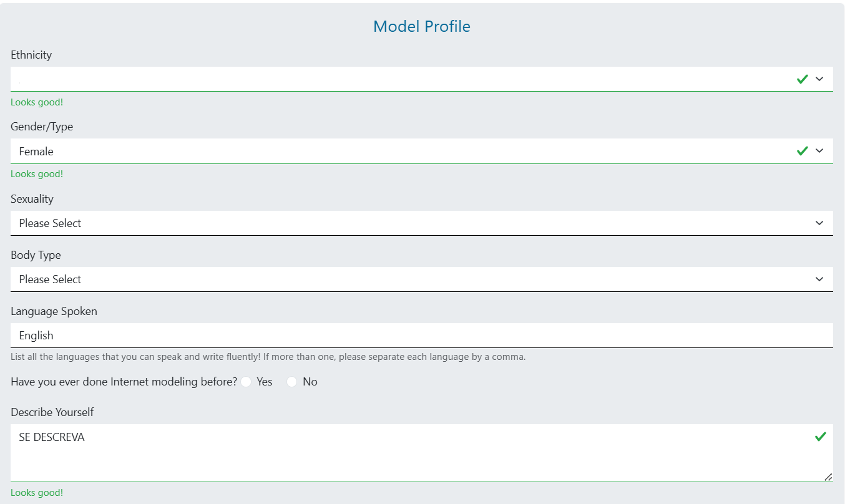
Task: Click 'Please Select' text under Body Type
Action: pos(50,279)
